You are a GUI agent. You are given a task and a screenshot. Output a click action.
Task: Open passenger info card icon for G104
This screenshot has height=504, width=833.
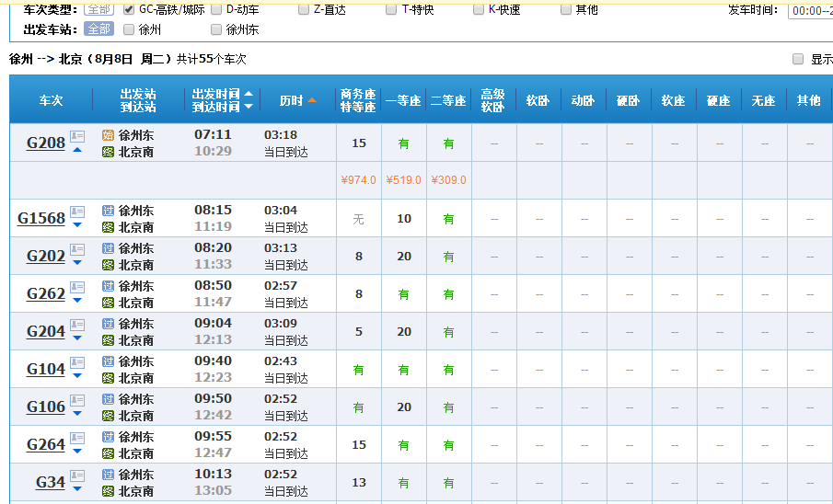77,362
